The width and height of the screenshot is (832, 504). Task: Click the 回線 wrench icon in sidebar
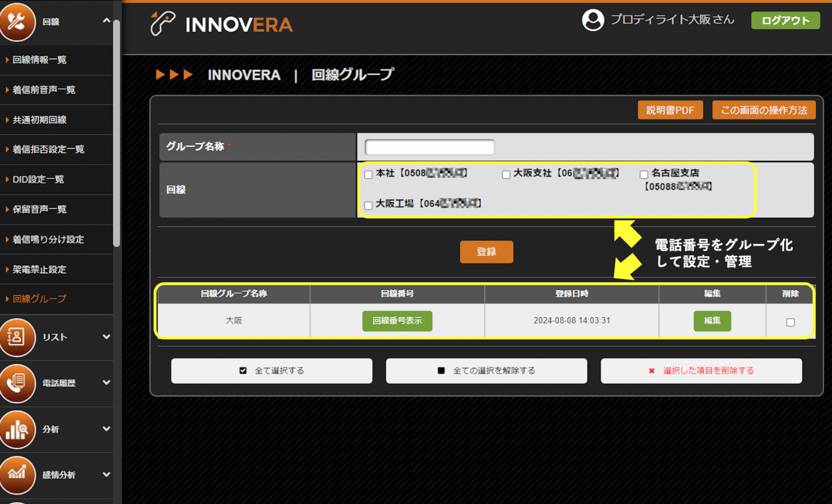[17, 22]
